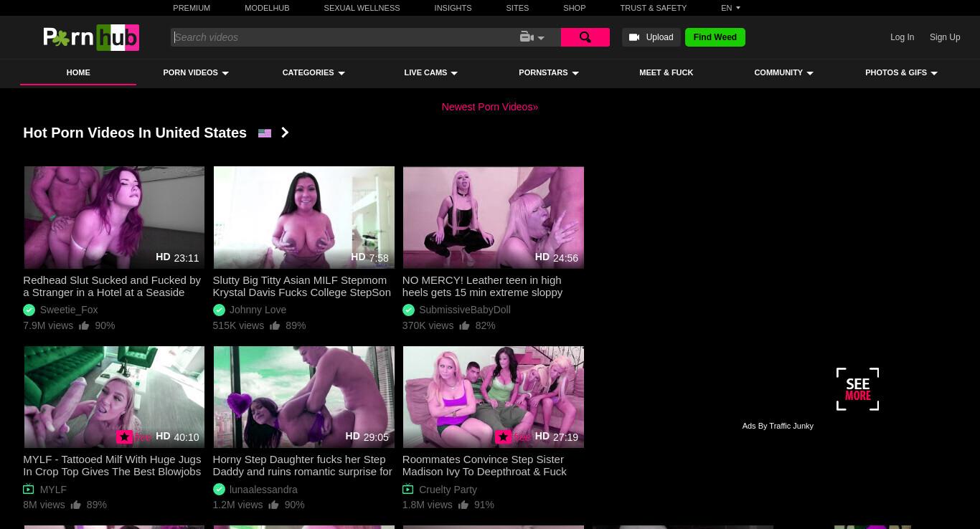Click the Sweetie_Fox uploader name
Viewport: 980px width, 529px height.
click(x=69, y=310)
